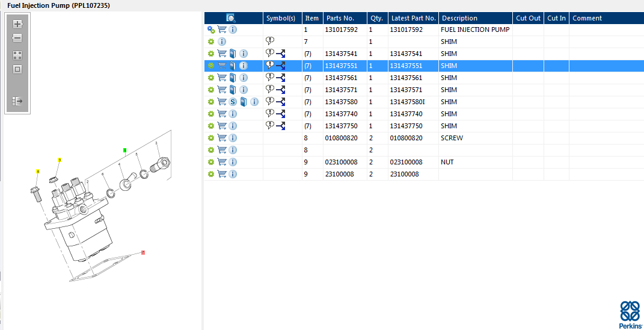
Task: Select the green callout marker on diagram
Action: pos(125,150)
